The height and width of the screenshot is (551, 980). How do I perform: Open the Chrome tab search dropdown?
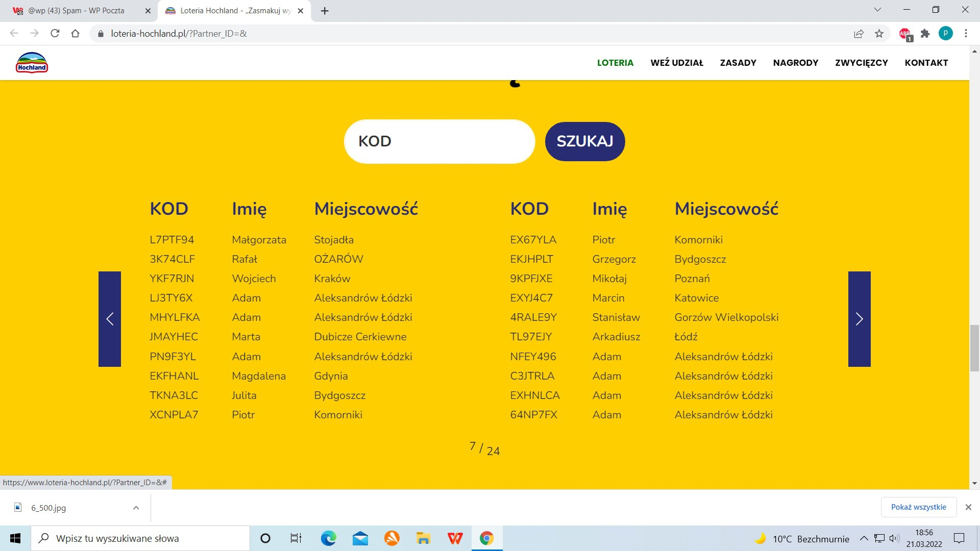pyautogui.click(x=877, y=10)
